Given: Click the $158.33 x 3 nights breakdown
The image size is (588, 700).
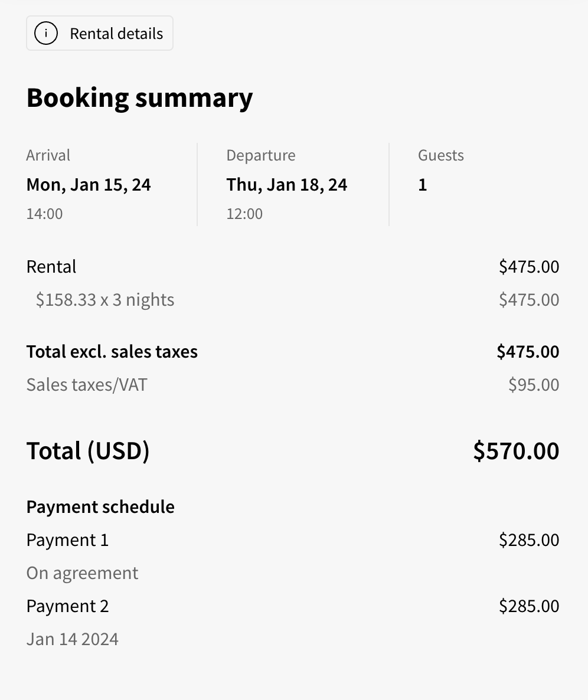Looking at the screenshot, I should coord(105,300).
